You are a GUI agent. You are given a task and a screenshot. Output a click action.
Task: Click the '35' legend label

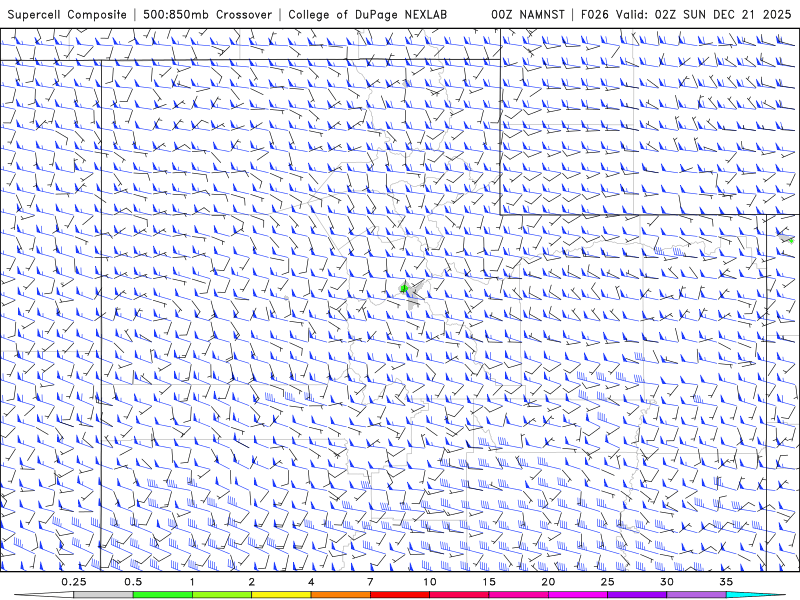[x=726, y=582]
